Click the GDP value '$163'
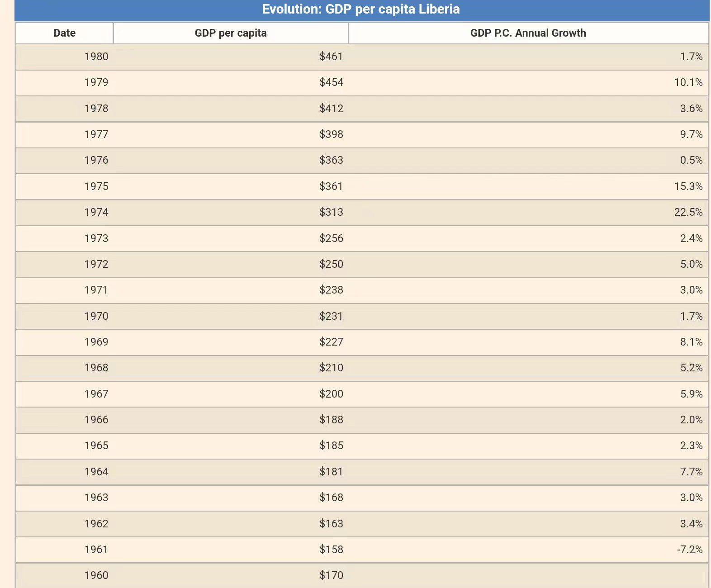The image size is (711, 588). point(331,524)
